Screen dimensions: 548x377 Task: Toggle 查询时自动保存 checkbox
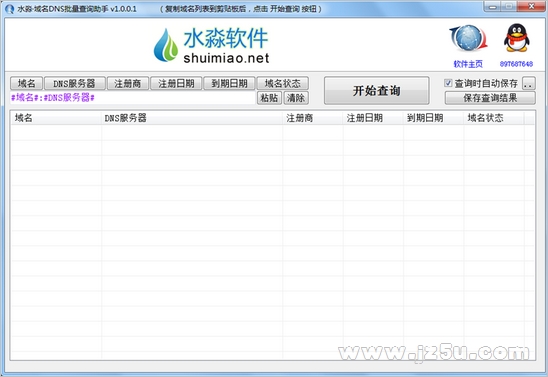(448, 83)
